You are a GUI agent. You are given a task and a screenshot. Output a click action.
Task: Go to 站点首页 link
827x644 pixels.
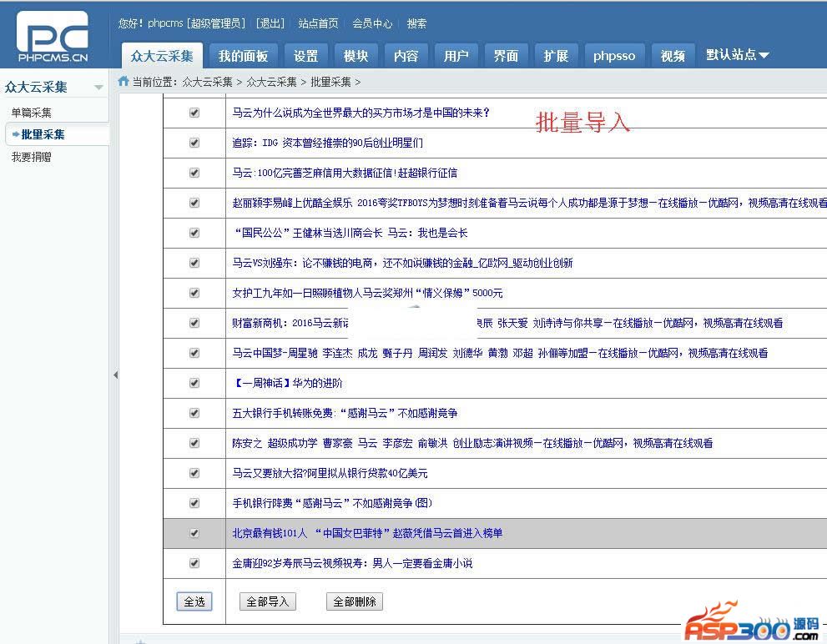click(x=318, y=23)
